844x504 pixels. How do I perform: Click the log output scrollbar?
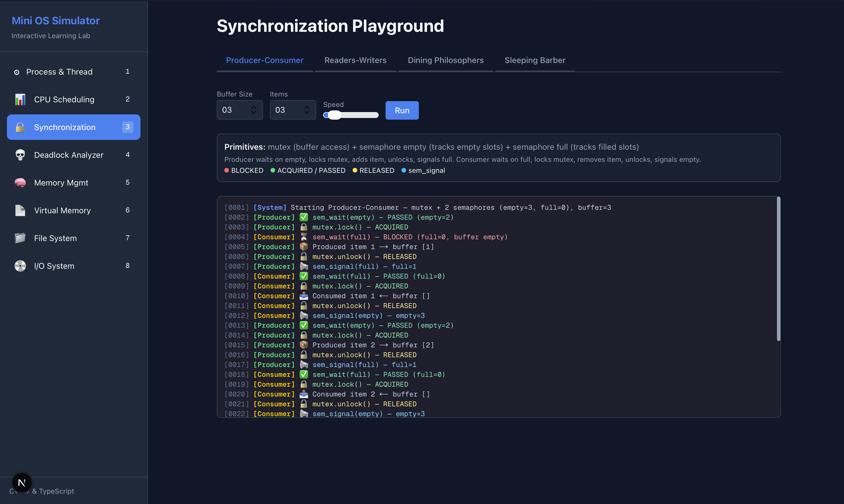coord(778,268)
